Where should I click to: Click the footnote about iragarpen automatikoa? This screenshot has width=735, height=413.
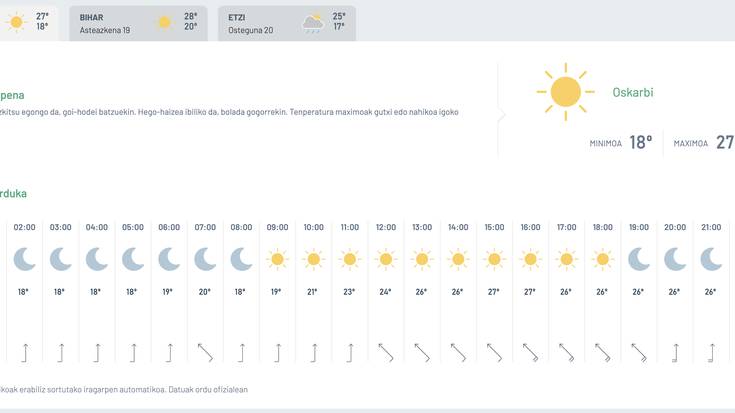click(124, 390)
